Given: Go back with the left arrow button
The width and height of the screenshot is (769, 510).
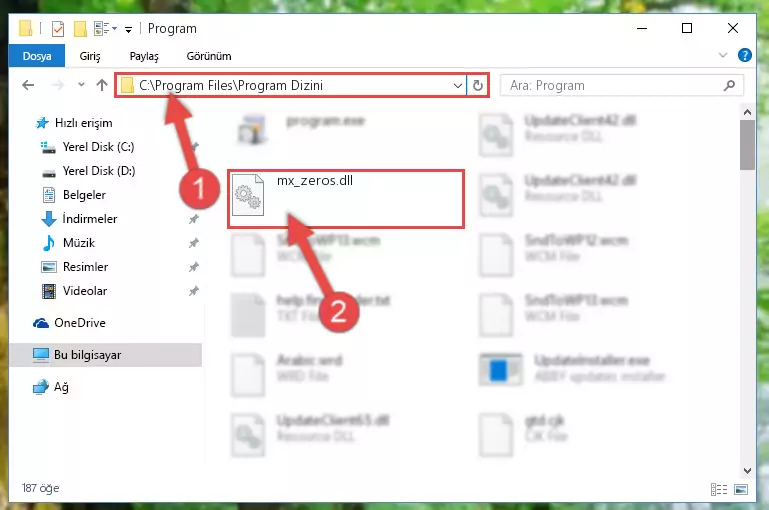Looking at the screenshot, I should pos(28,85).
